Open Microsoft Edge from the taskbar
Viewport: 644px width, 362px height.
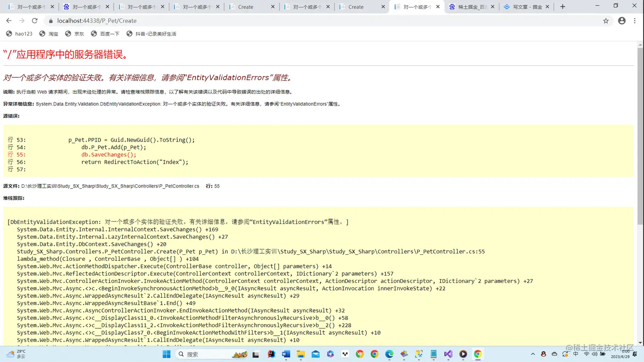[388, 354]
